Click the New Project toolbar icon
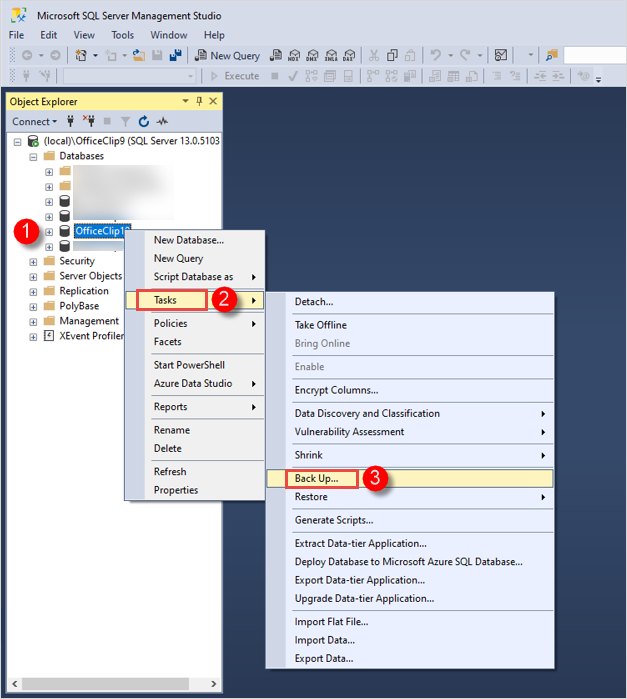The width and height of the screenshot is (627, 699). 81,55
